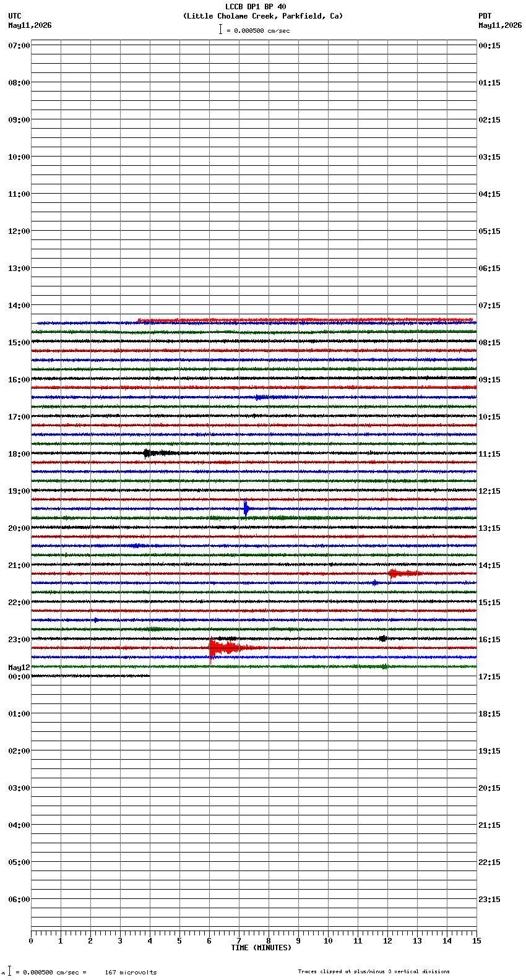Viewport: 526px width, 980px height.
Task: Click the '20:15' PDT row label
Action: pos(489,788)
